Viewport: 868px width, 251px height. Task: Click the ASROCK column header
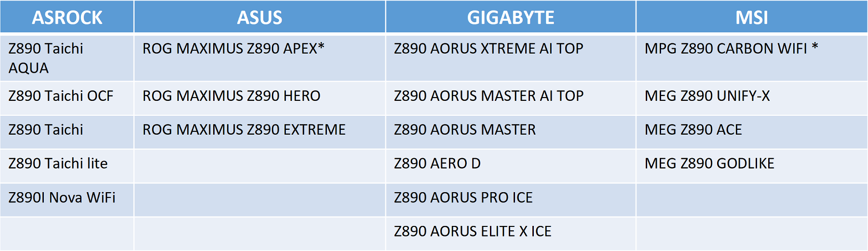(67, 18)
